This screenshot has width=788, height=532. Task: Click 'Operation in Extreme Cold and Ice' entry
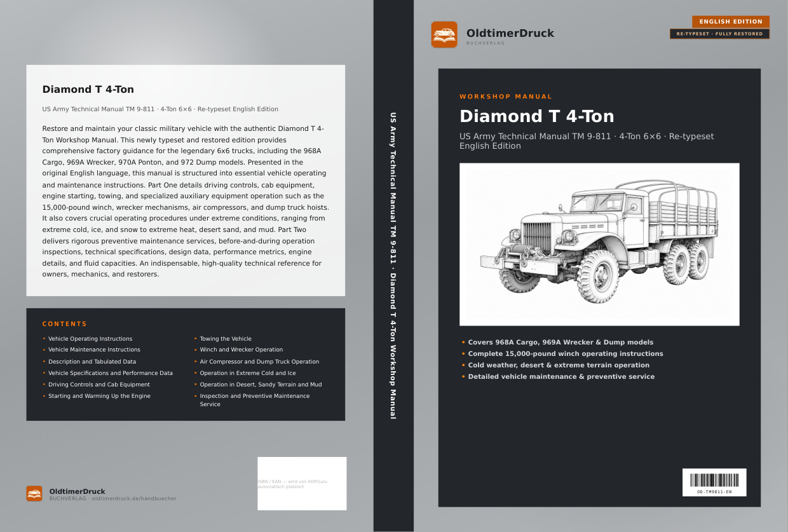tap(248, 373)
